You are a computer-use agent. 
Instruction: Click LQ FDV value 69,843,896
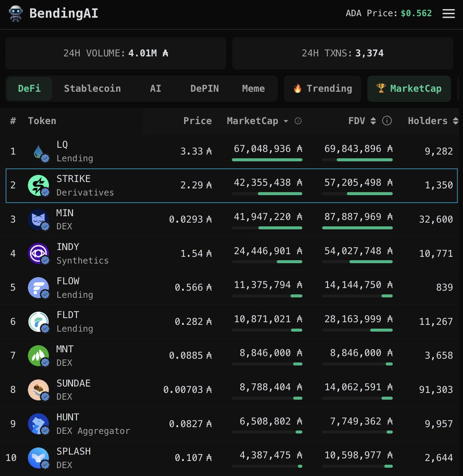click(x=359, y=149)
